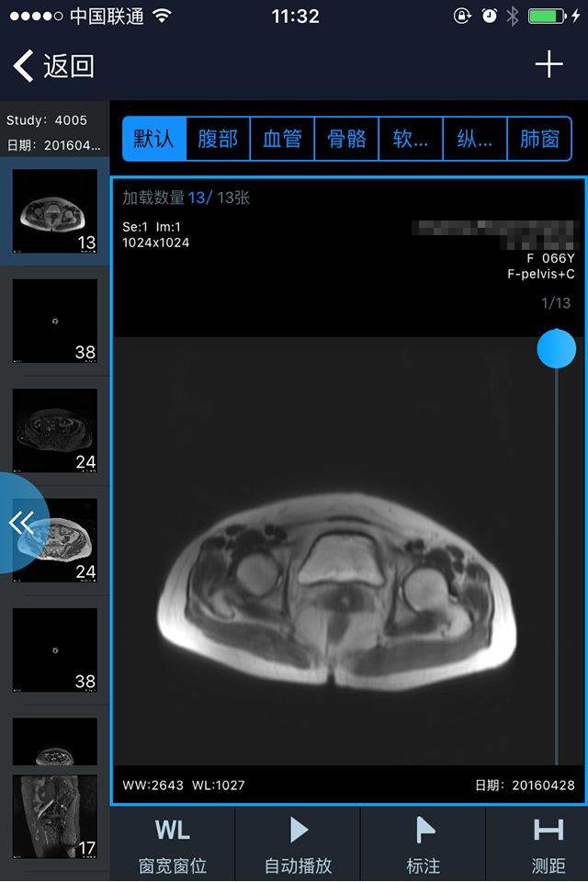Screen dimensions: 588x882
Task: Select the 腹部 window preset
Action: tap(218, 139)
